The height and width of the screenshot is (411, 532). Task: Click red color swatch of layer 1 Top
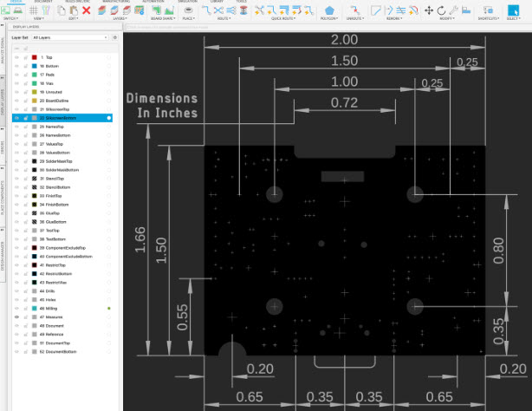click(x=35, y=57)
